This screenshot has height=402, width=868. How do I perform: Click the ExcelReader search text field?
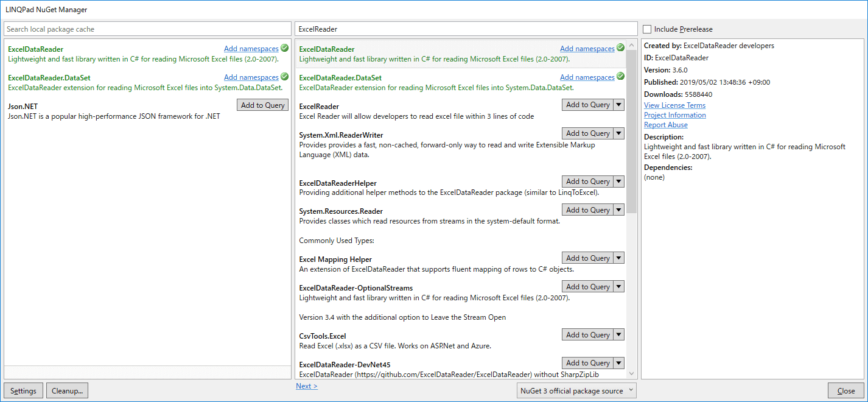click(x=466, y=29)
